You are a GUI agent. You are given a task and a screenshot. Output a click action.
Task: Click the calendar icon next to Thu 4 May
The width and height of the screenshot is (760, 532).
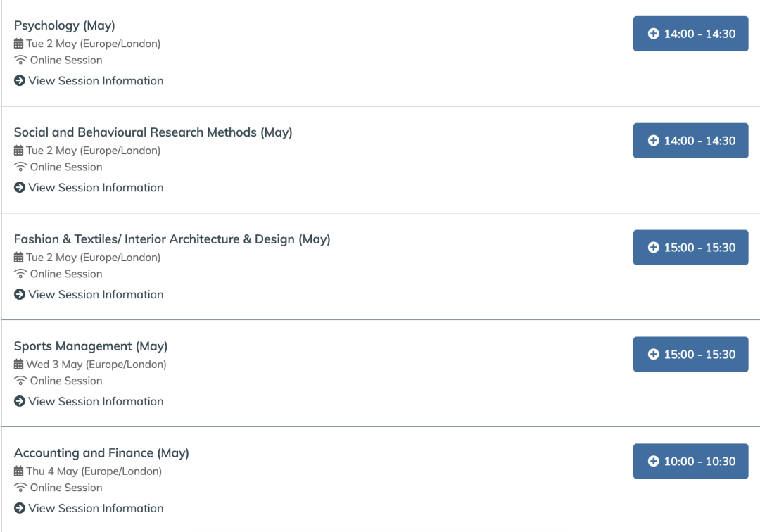18,471
